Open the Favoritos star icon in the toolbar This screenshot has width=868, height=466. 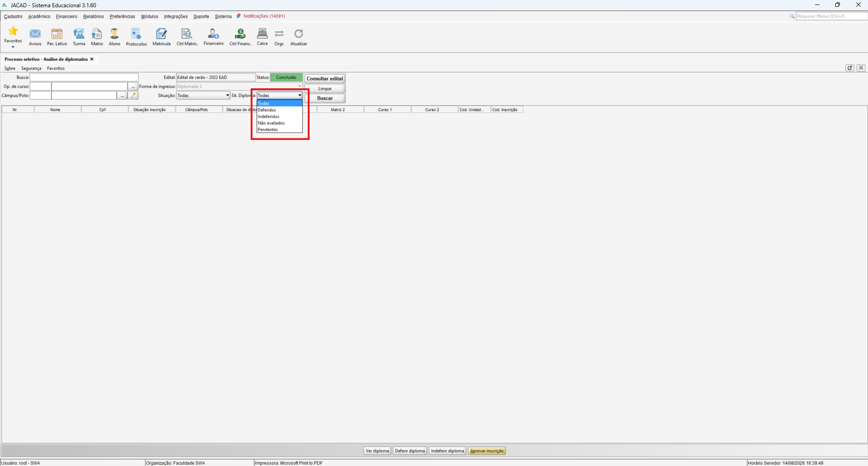click(x=13, y=32)
